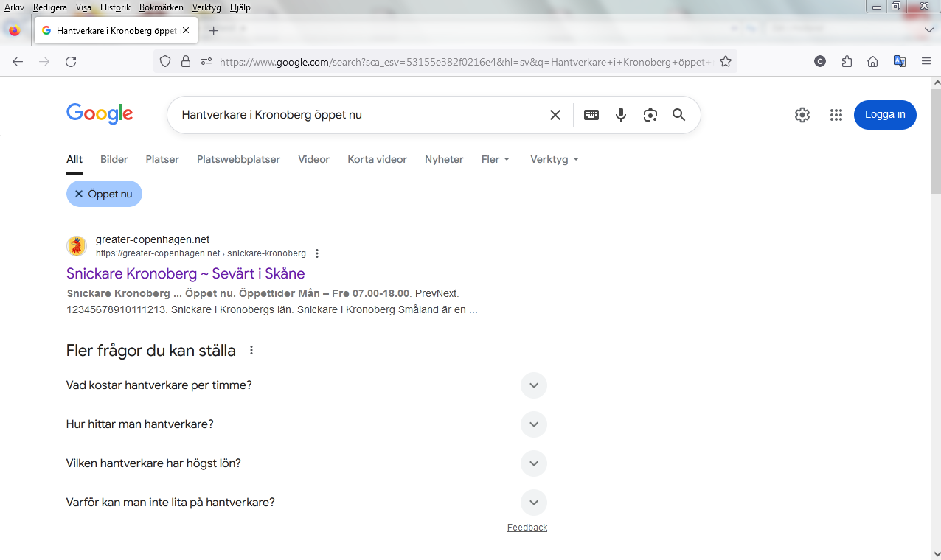Image resolution: width=941 pixels, height=560 pixels.
Task: Expand "Vilken hantverkare har högst lön?"
Action: pyautogui.click(x=533, y=463)
